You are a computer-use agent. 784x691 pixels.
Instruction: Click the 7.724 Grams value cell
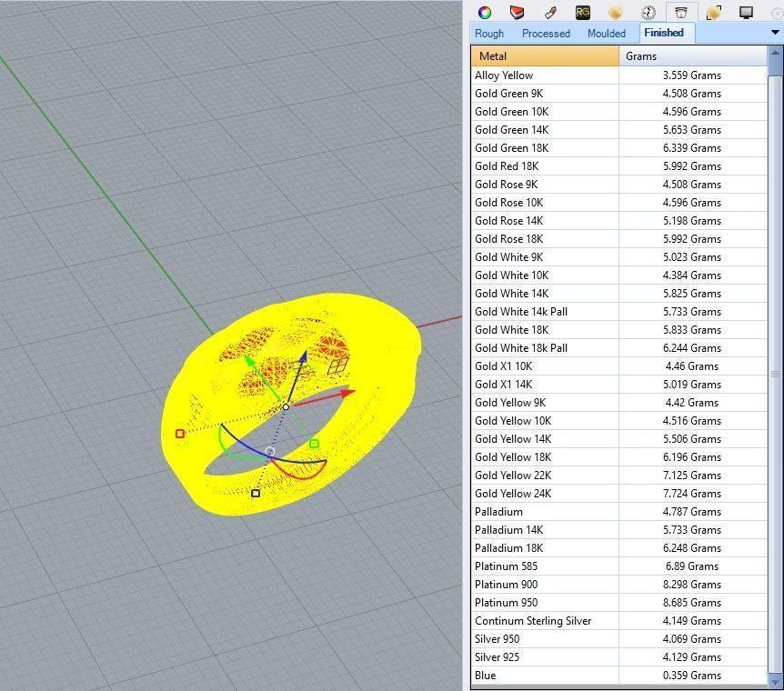tap(692, 494)
